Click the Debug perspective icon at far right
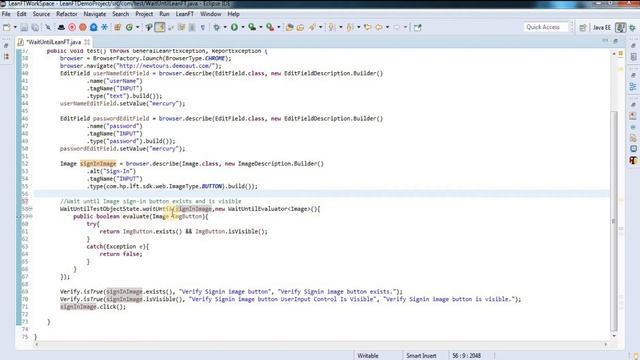This screenshot has height=360, width=640. 632,27
